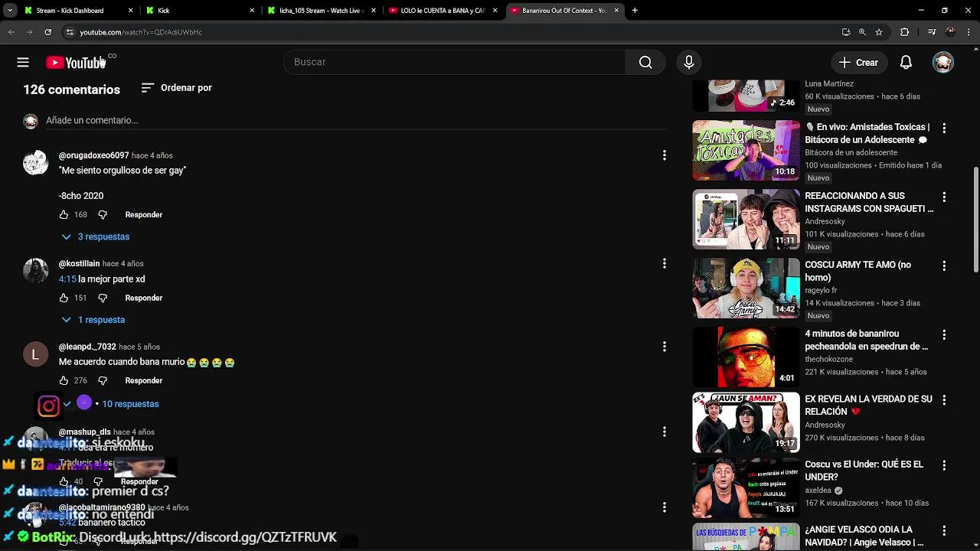Viewport: 980px width, 551px height.
Task: Go to the YouTube home logo
Action: click(75, 63)
